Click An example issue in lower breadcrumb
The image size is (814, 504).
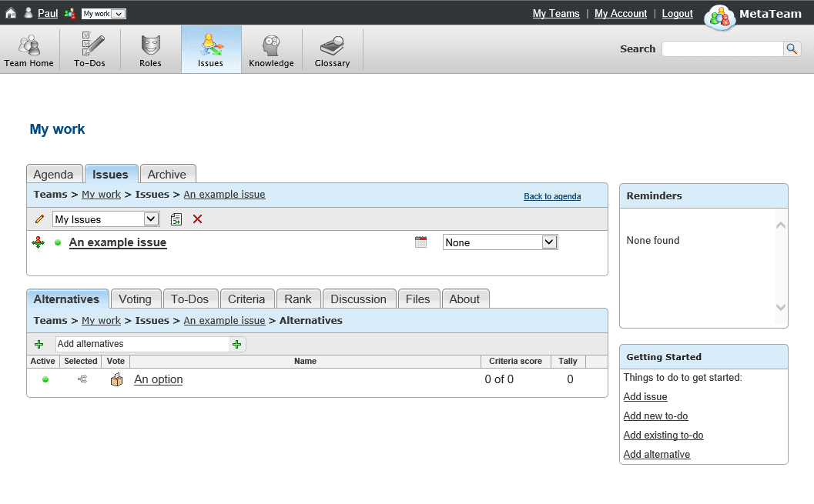224,320
